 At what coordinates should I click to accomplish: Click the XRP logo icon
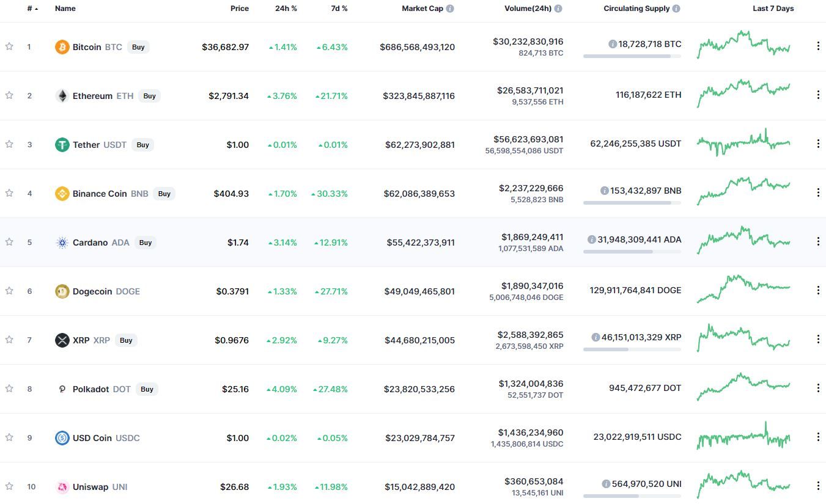click(x=62, y=340)
